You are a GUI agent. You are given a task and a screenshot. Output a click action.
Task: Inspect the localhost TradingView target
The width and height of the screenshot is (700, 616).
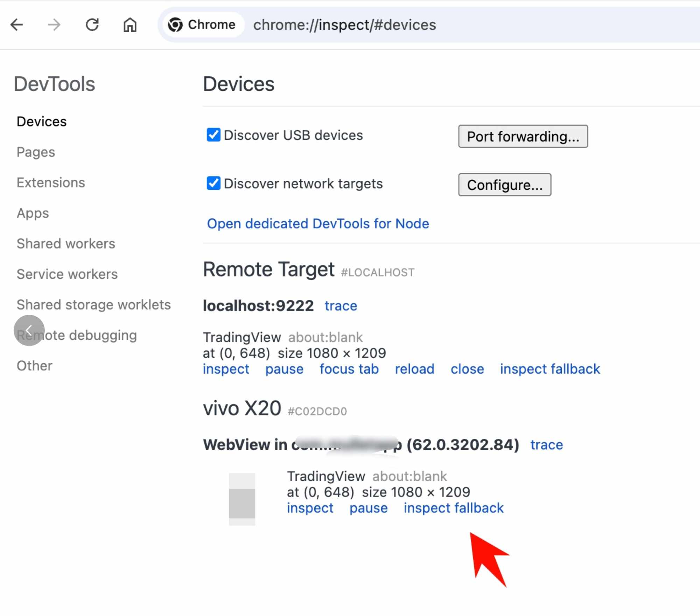[226, 369]
